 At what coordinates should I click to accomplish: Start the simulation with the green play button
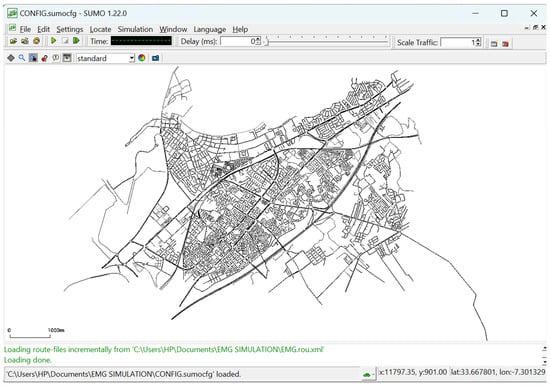[54, 41]
